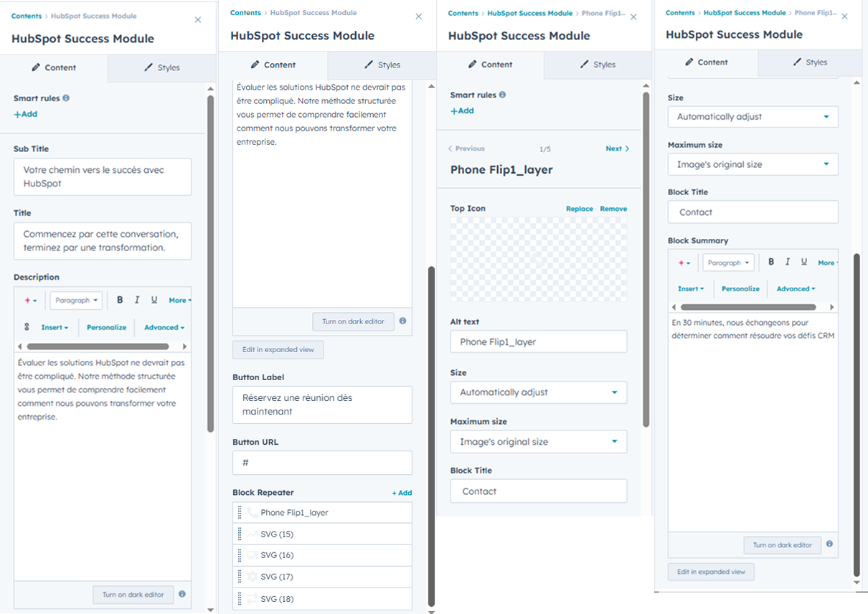Click horizontal toolbar scrollbar in Block Summary editor
The width and height of the screenshot is (868, 614).
747,306
